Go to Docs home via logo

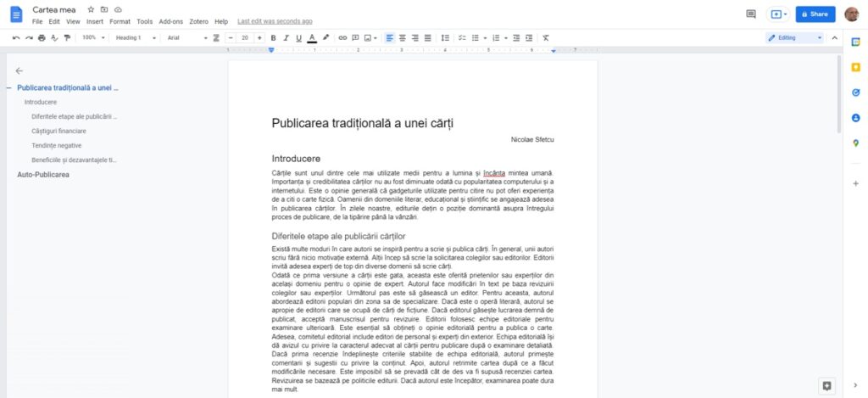pos(16,14)
